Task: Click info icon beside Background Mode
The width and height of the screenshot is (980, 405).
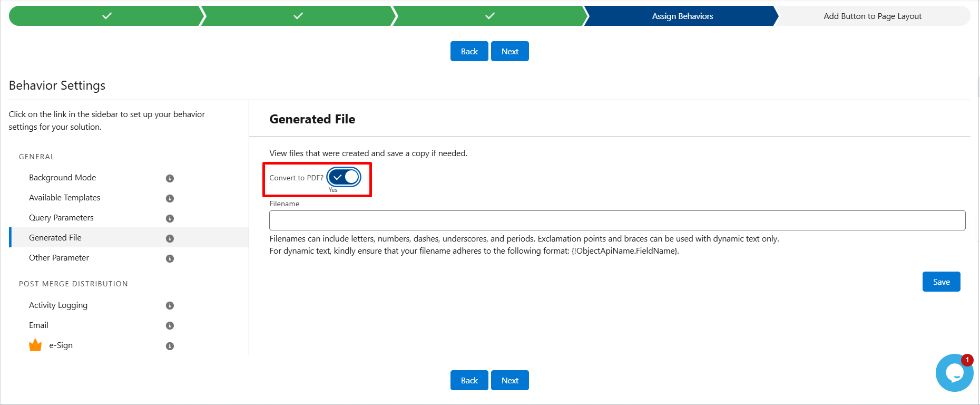Action: pos(170,178)
